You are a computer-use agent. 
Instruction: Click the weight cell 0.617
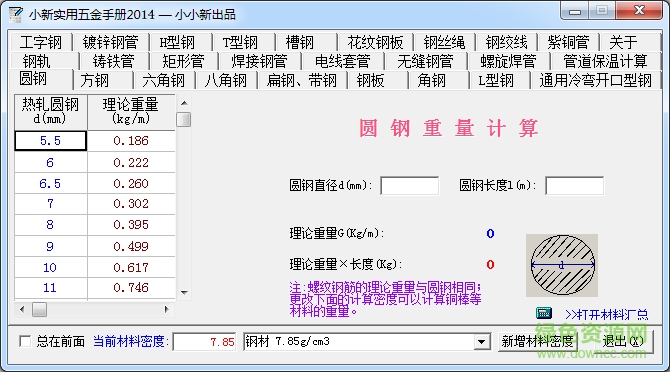click(x=131, y=267)
